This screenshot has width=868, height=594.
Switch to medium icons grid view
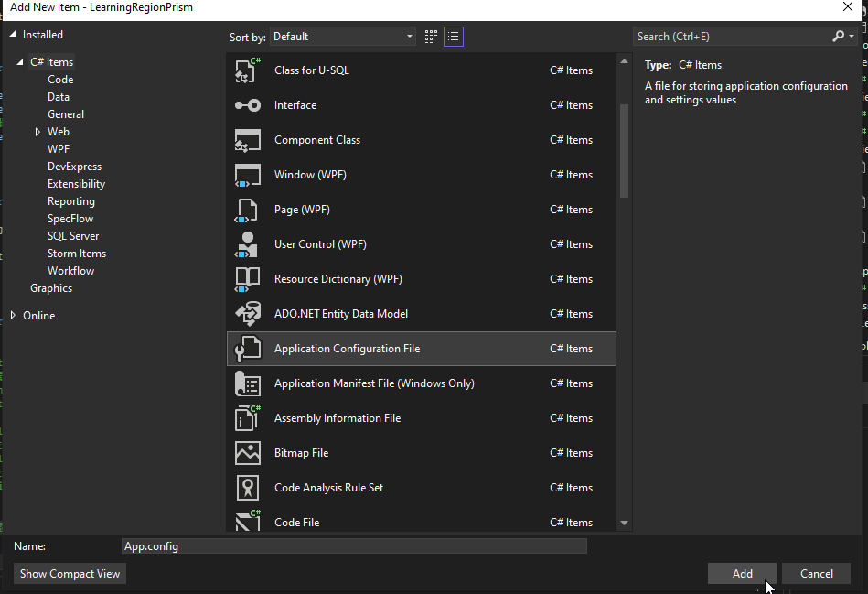tap(431, 37)
